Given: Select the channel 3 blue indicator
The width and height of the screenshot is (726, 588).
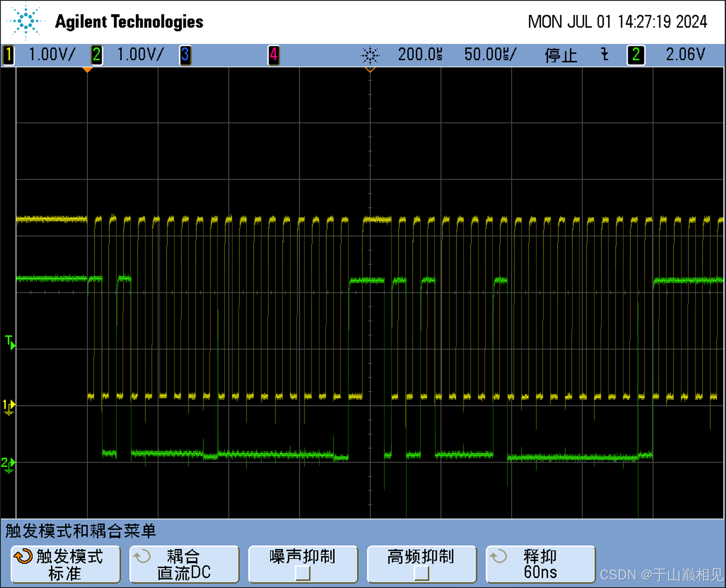Looking at the screenshot, I should click(185, 55).
